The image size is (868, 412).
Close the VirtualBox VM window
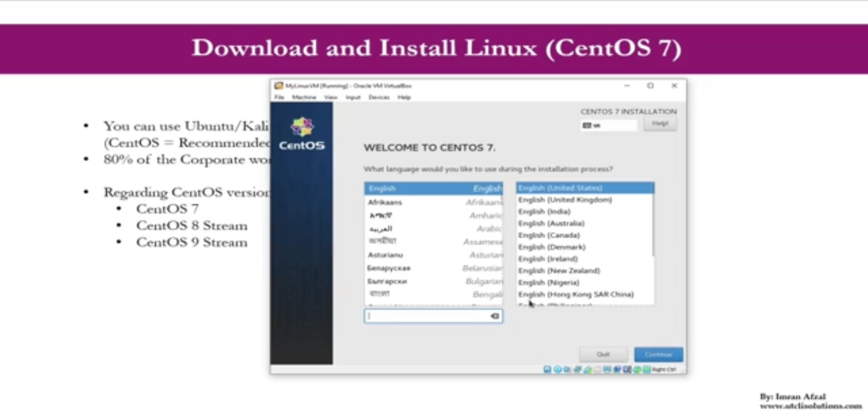[674, 86]
